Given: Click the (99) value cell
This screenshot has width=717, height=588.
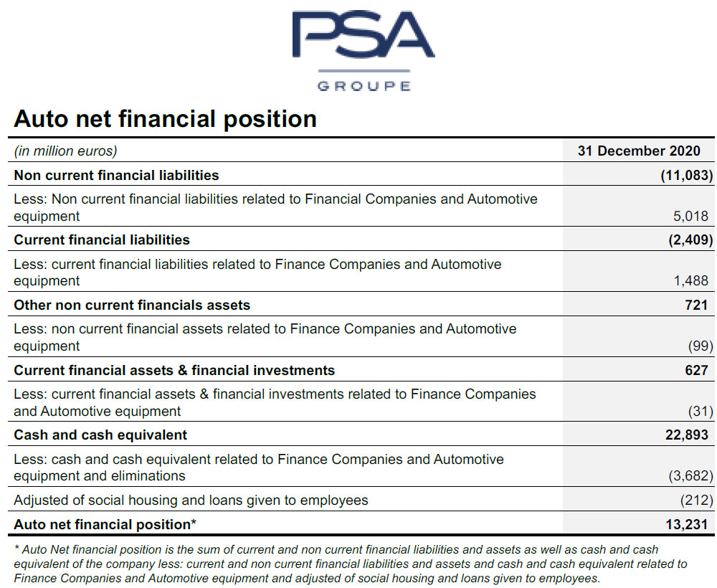Looking at the screenshot, I should click(x=699, y=346).
